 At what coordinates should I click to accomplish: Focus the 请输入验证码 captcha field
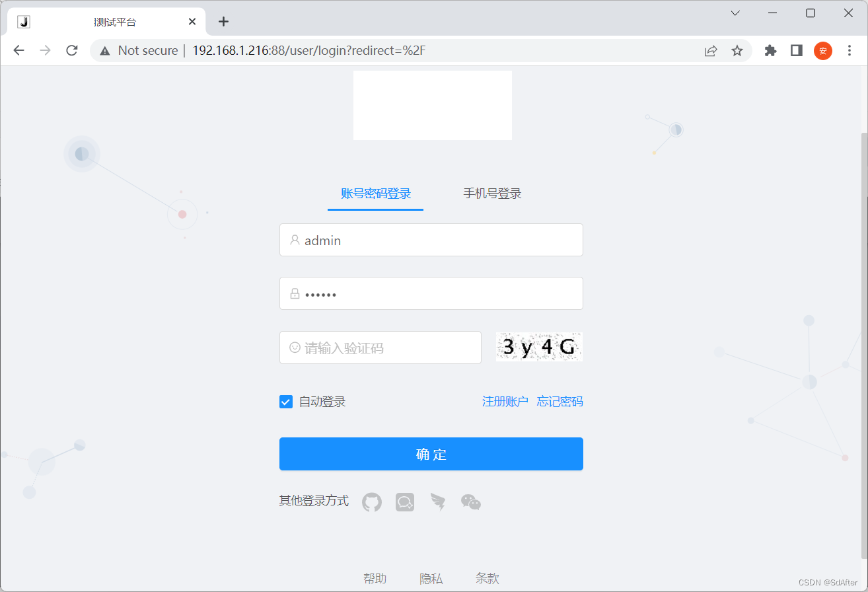coord(380,348)
